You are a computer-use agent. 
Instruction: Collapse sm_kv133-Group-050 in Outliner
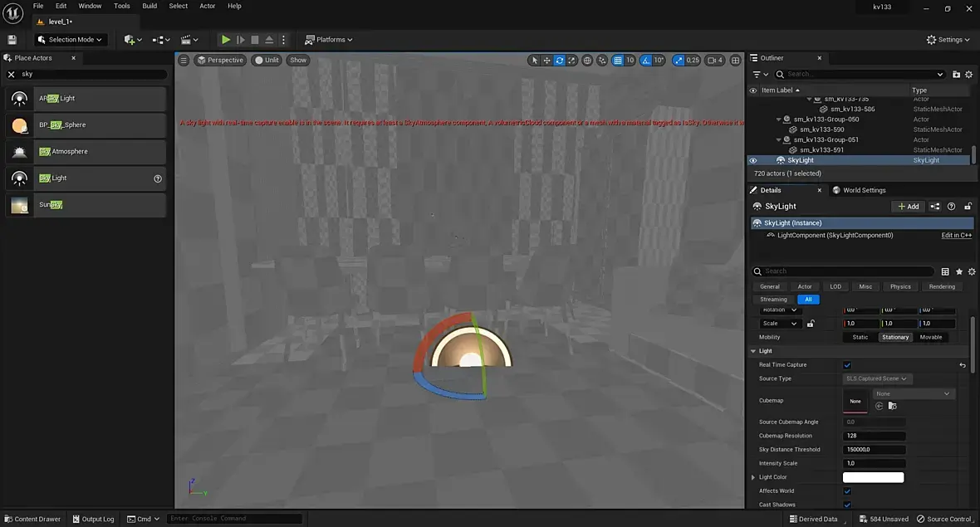pos(779,120)
